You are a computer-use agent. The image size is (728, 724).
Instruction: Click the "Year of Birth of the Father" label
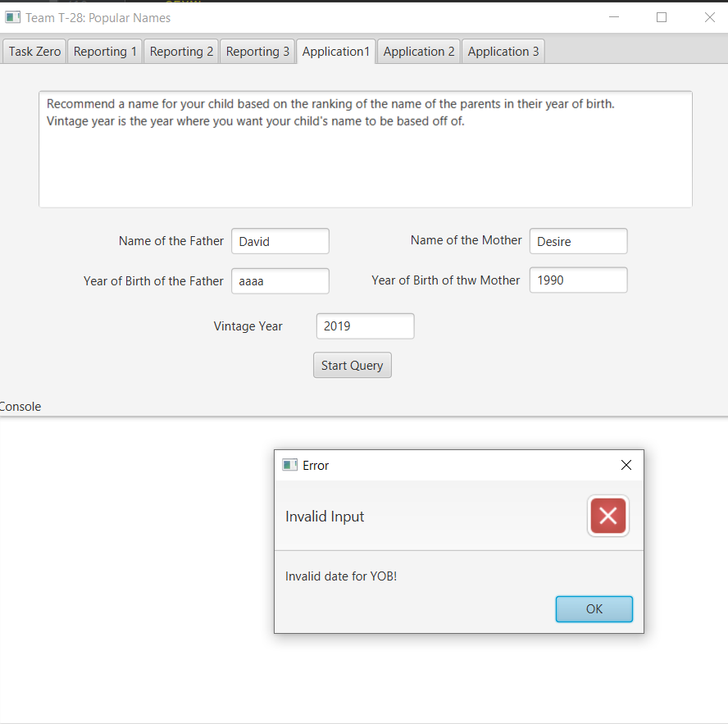[x=153, y=281]
